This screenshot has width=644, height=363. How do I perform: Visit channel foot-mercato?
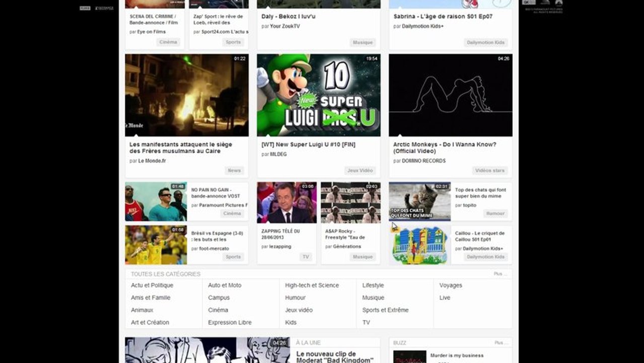tap(214, 249)
